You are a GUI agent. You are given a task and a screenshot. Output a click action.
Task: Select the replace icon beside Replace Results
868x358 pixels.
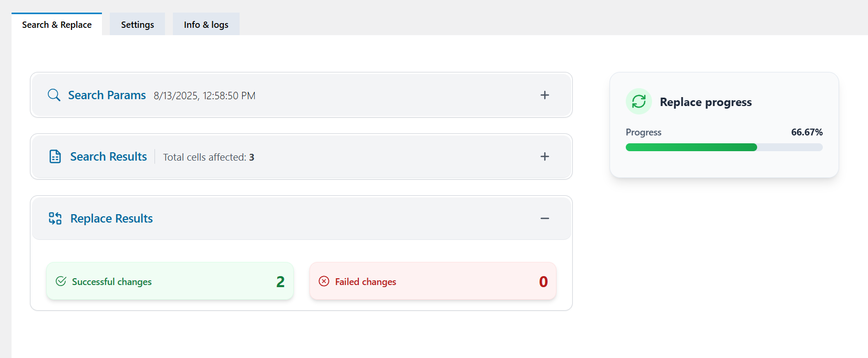[x=55, y=218]
